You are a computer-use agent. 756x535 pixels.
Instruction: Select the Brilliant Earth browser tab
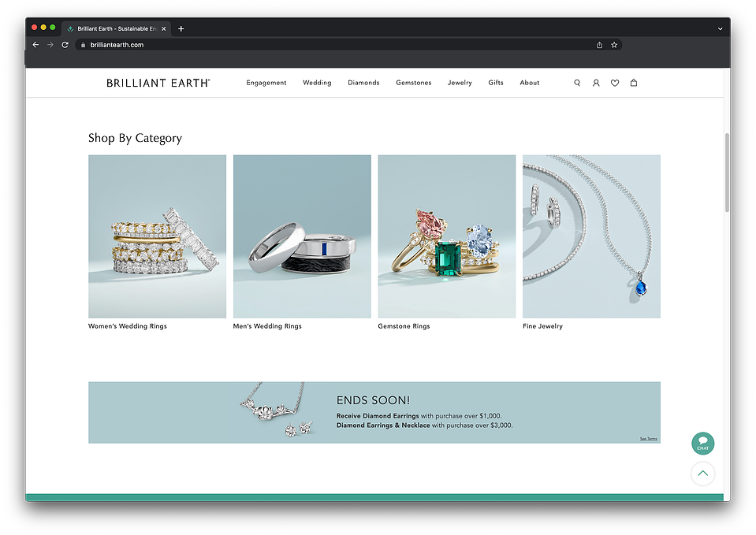tap(116, 29)
